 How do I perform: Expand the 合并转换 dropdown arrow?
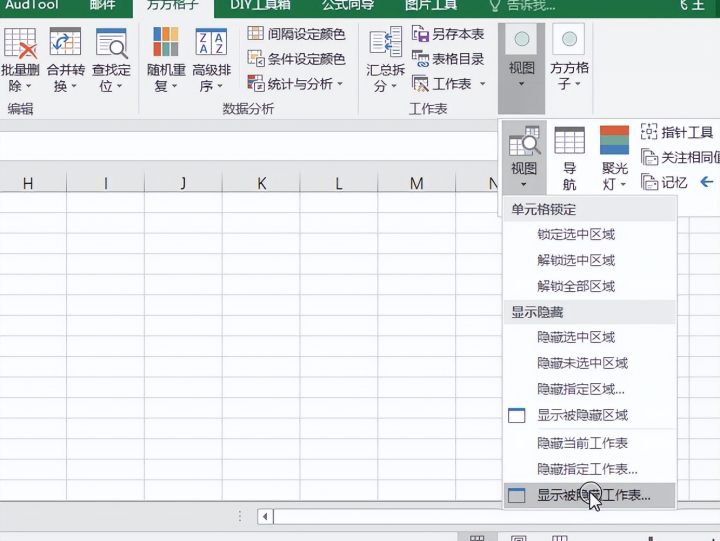74,86
